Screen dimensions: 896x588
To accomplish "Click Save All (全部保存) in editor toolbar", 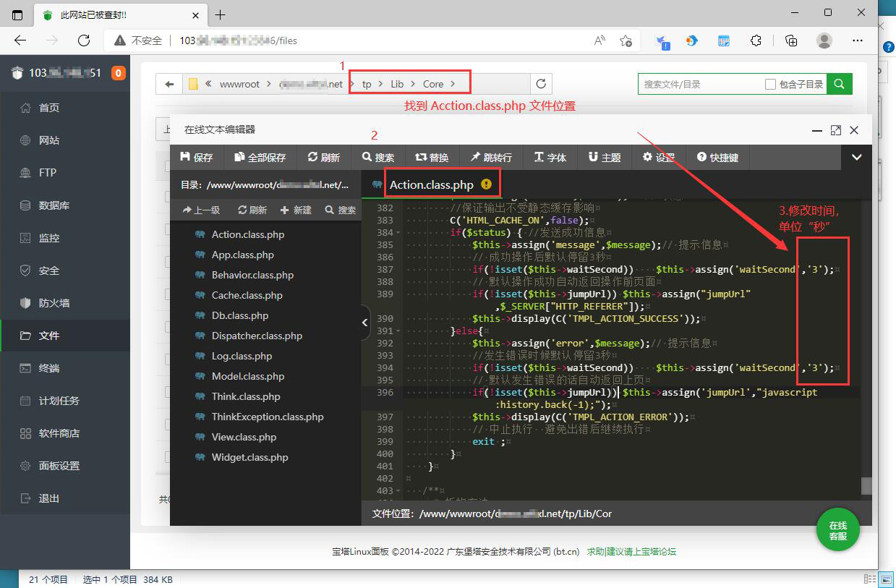I will (260, 157).
